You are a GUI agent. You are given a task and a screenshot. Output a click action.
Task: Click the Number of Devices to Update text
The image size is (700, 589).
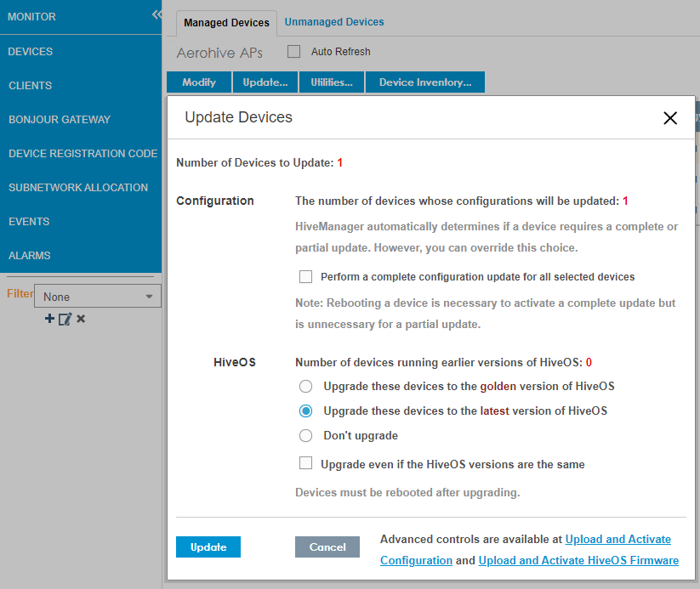pos(259,163)
